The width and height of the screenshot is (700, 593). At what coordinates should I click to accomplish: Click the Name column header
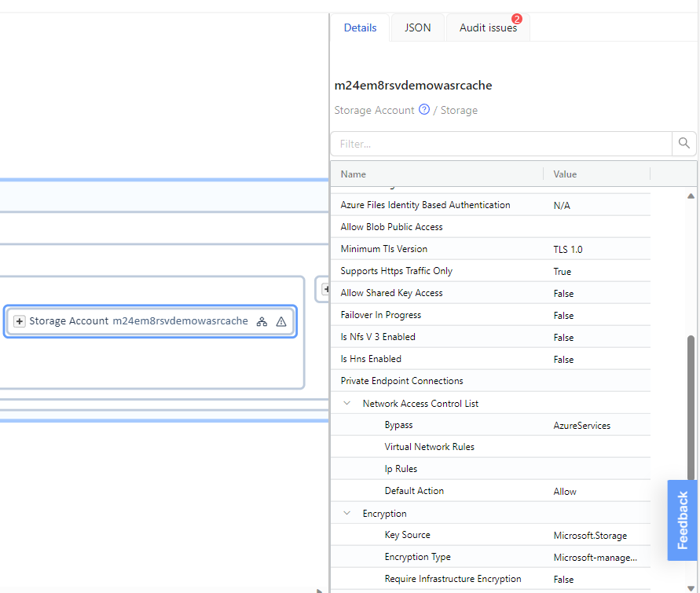[x=354, y=174]
